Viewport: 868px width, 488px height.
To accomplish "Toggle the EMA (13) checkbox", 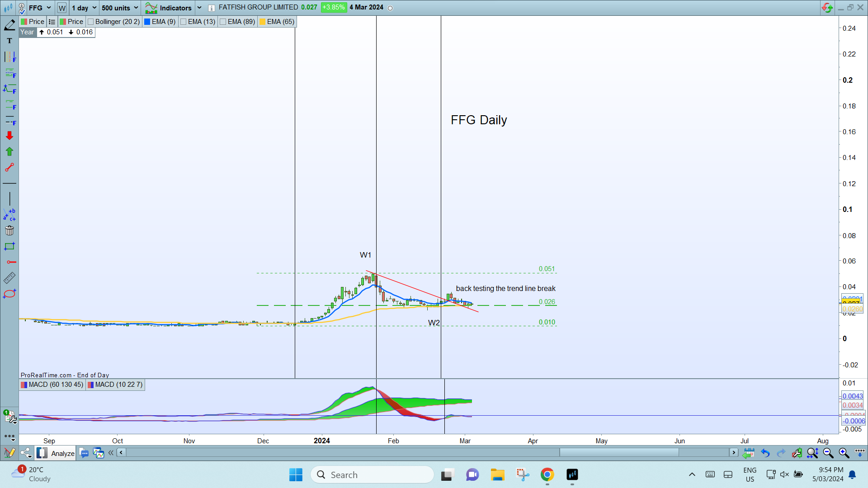I will tap(183, 22).
